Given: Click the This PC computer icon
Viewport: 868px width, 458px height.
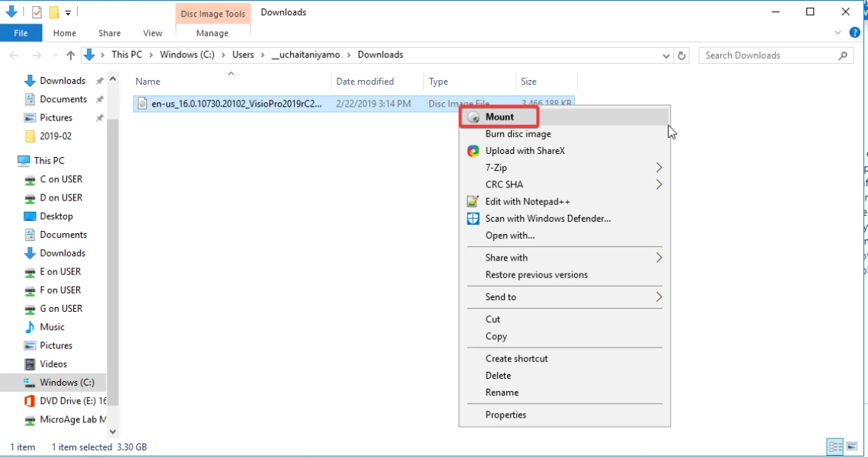Looking at the screenshot, I should 24,161.
